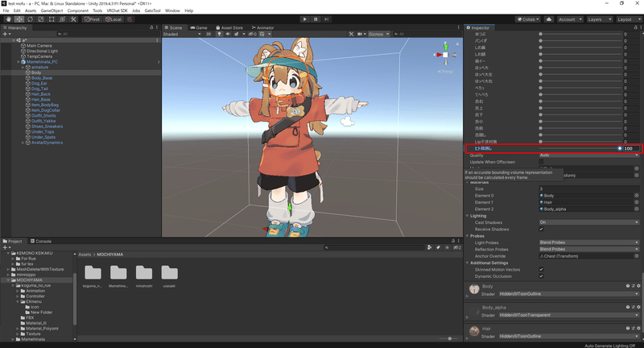Viewport: 644px width, 348px height.
Task: Open Project search by type icon
Action: 430,247
